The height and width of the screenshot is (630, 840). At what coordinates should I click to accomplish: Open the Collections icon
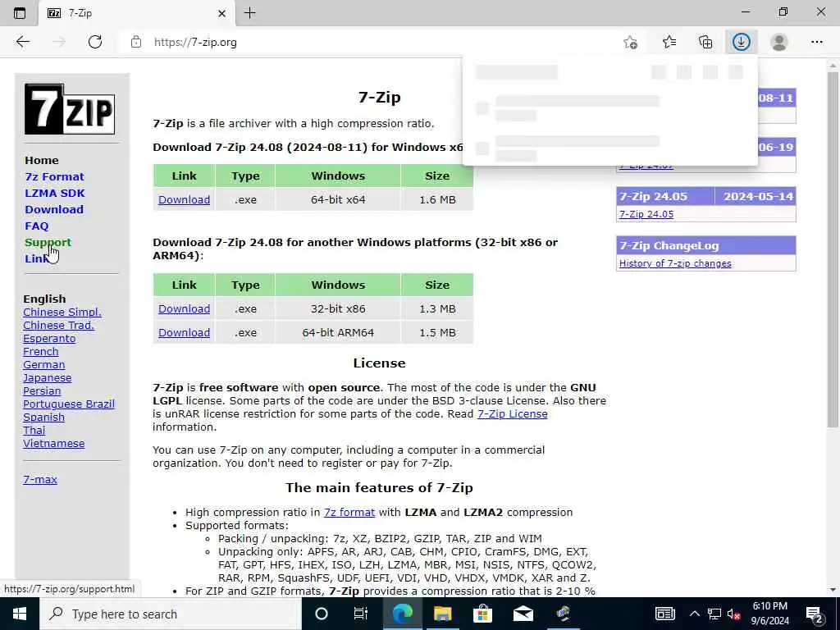click(705, 42)
